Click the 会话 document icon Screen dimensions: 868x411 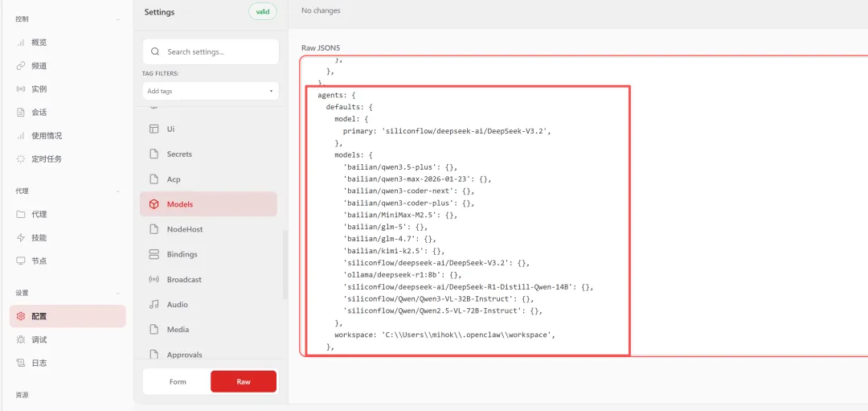pos(20,113)
